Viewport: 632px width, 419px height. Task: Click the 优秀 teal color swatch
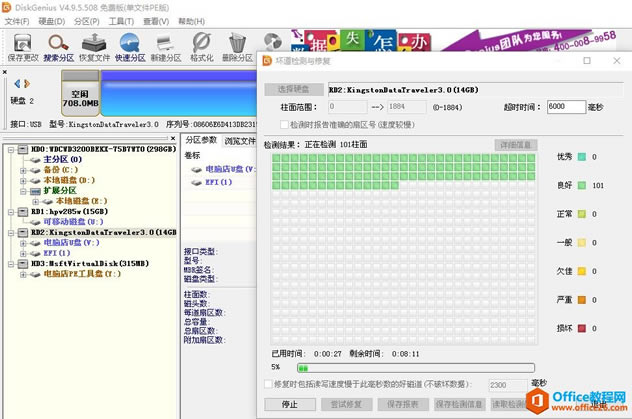[582, 157]
